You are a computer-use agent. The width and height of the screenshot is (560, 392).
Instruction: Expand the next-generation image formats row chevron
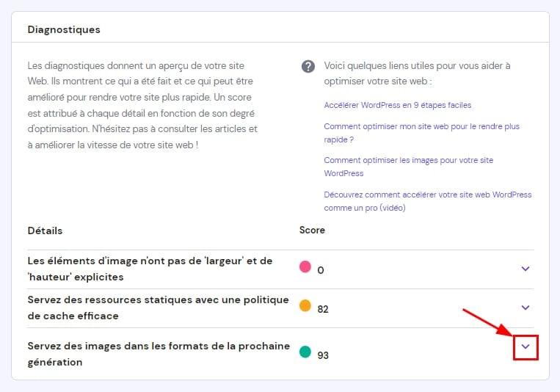click(525, 346)
